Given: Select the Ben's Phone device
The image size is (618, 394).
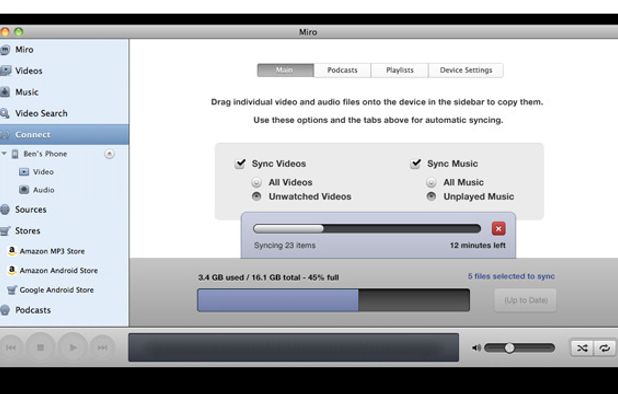Looking at the screenshot, I should (45, 154).
